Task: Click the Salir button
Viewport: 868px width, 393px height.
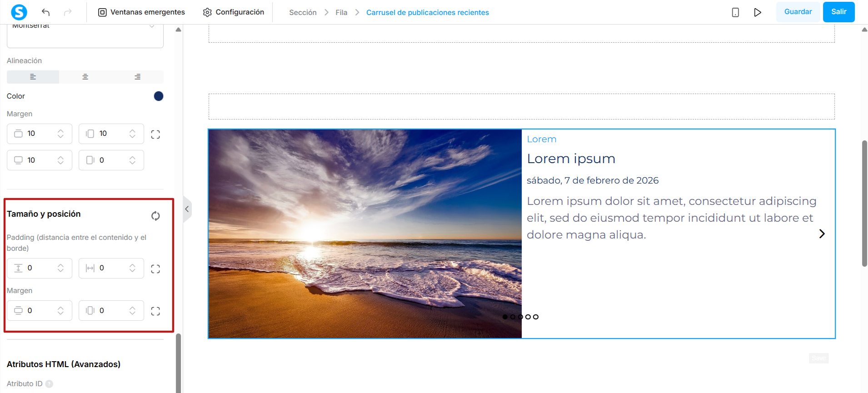Action: [838, 12]
